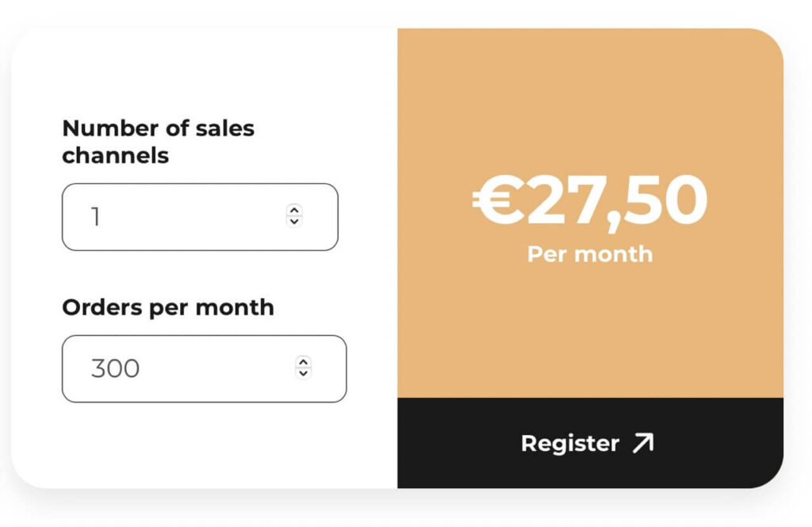812x527 pixels.
Task: Click the Register button
Action: click(587, 444)
